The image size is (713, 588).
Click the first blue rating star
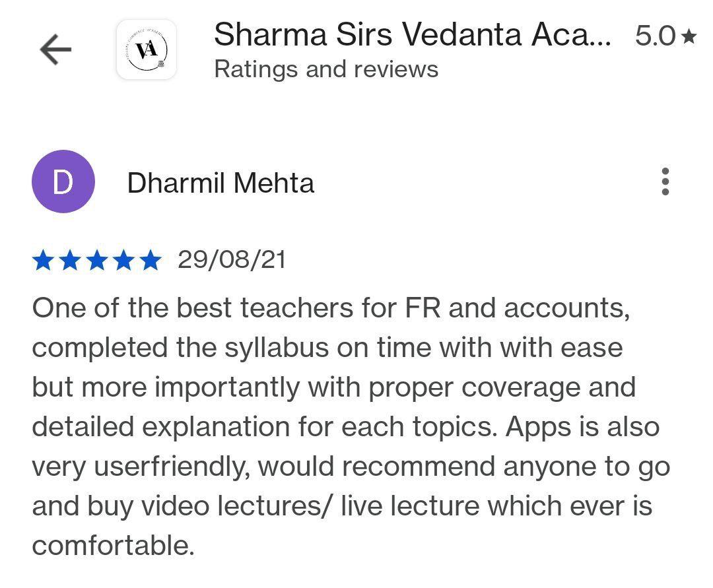click(43, 261)
